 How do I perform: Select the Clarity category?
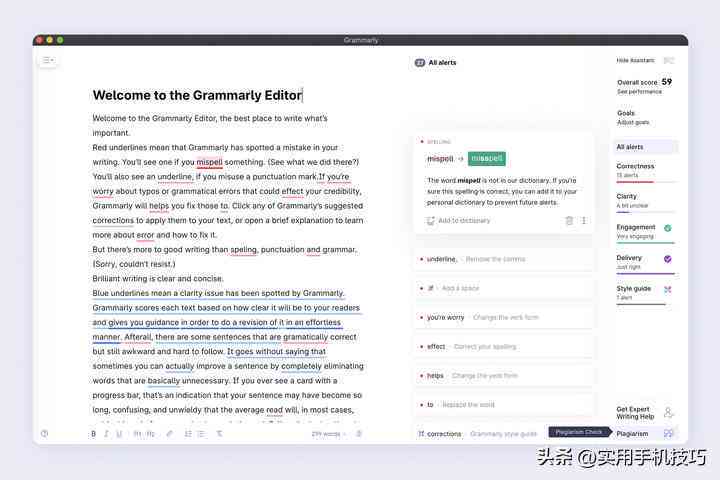tap(645, 201)
